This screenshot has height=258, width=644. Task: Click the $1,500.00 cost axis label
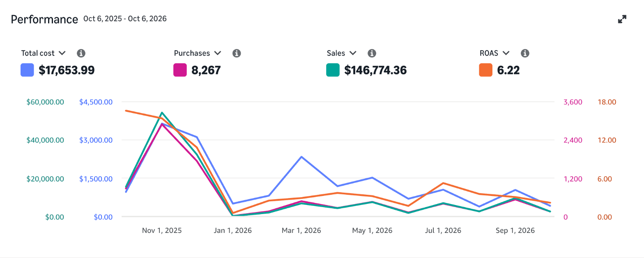tap(96, 179)
